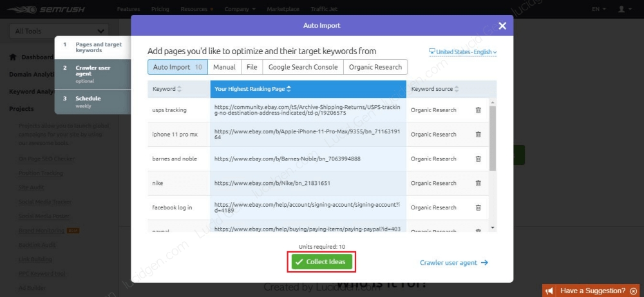Sort by Keyword column
The width and height of the screenshot is (644, 297).
click(x=166, y=89)
